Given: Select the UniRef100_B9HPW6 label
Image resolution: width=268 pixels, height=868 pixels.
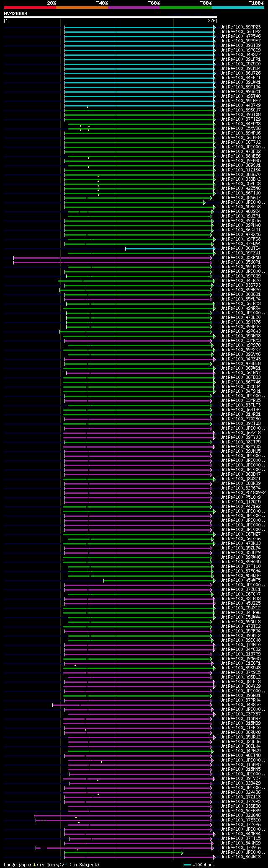Looking at the screenshot, I should click(x=240, y=133).
